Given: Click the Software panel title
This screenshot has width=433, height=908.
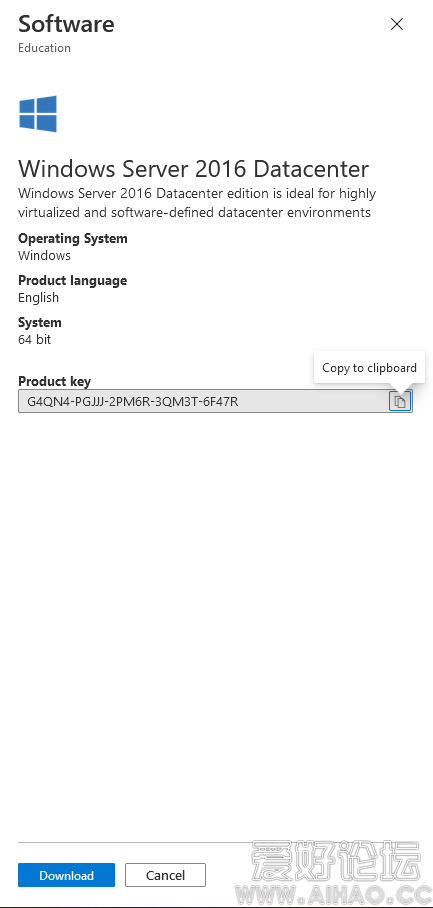Looking at the screenshot, I should pyautogui.click(x=66, y=24).
